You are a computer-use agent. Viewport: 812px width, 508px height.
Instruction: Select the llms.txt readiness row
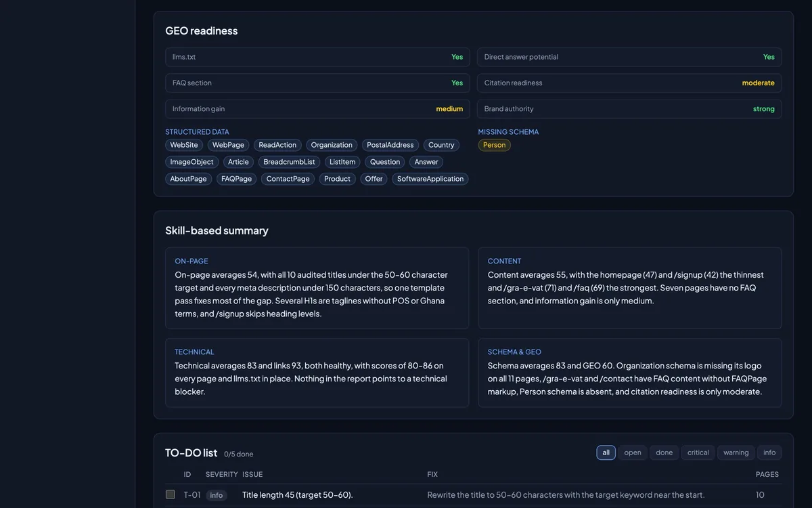317,57
